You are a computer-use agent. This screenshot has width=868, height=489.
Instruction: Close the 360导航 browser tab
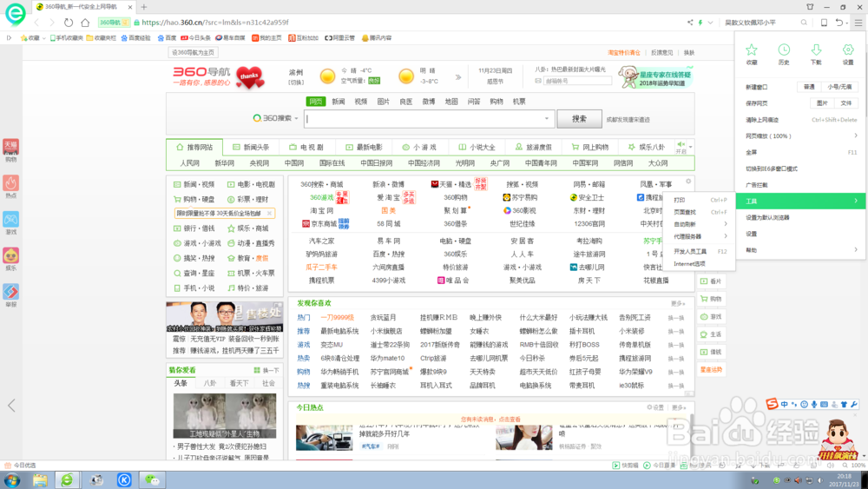pyautogui.click(x=130, y=7)
